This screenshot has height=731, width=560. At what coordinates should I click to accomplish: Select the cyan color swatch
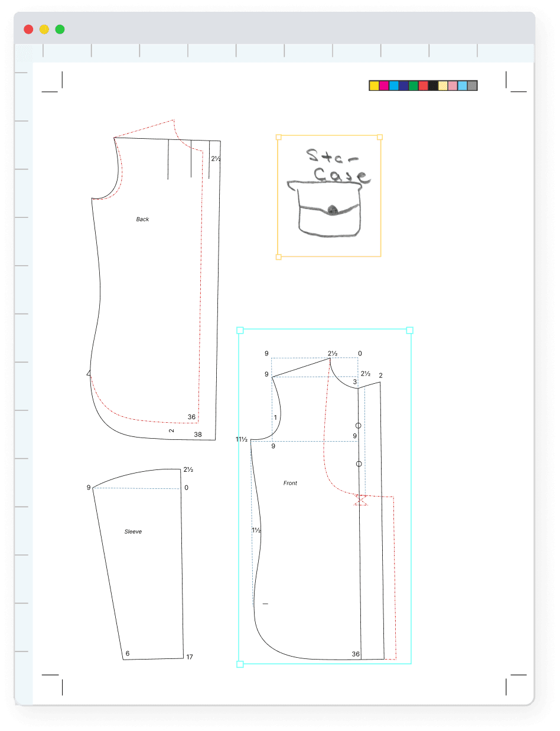(393, 86)
